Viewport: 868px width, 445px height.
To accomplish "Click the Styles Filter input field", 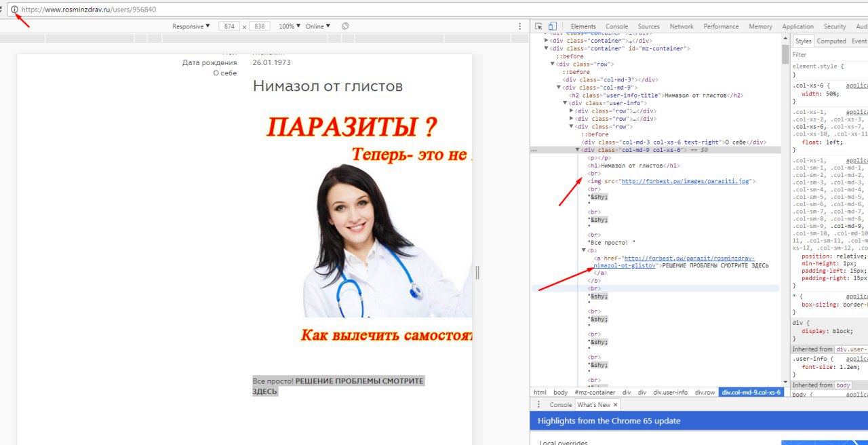I will click(x=830, y=55).
